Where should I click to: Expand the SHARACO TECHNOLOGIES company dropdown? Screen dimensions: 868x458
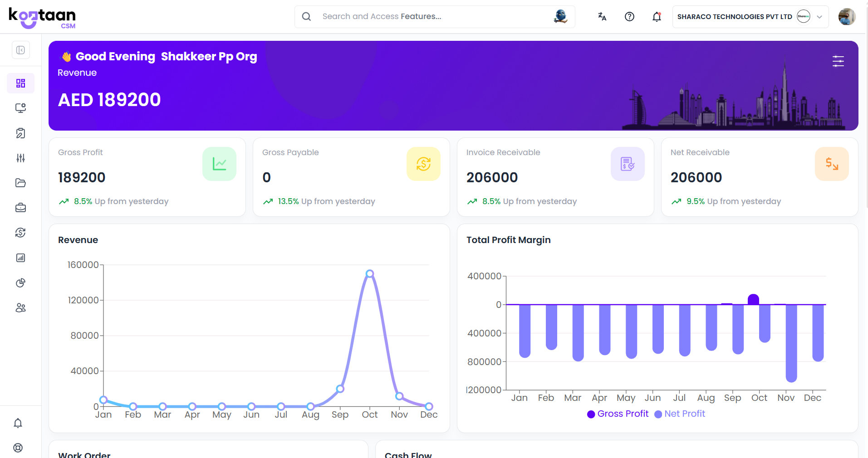coord(819,16)
